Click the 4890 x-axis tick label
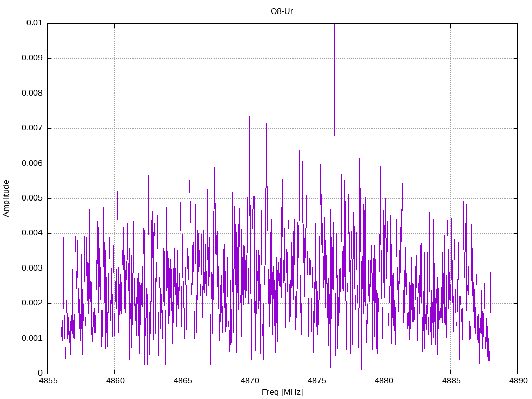 518,381
